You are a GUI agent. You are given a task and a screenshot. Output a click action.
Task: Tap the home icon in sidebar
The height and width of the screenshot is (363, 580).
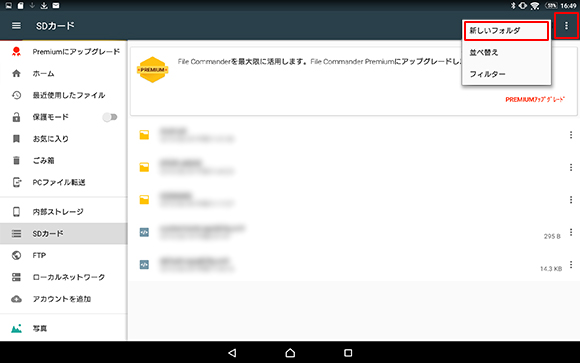tap(16, 73)
